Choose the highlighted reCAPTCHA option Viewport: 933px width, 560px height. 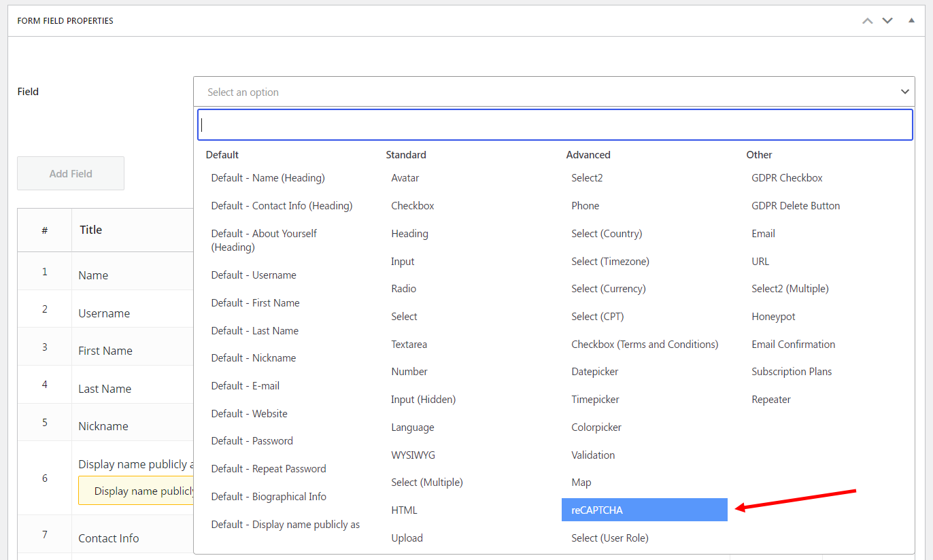[x=644, y=510]
